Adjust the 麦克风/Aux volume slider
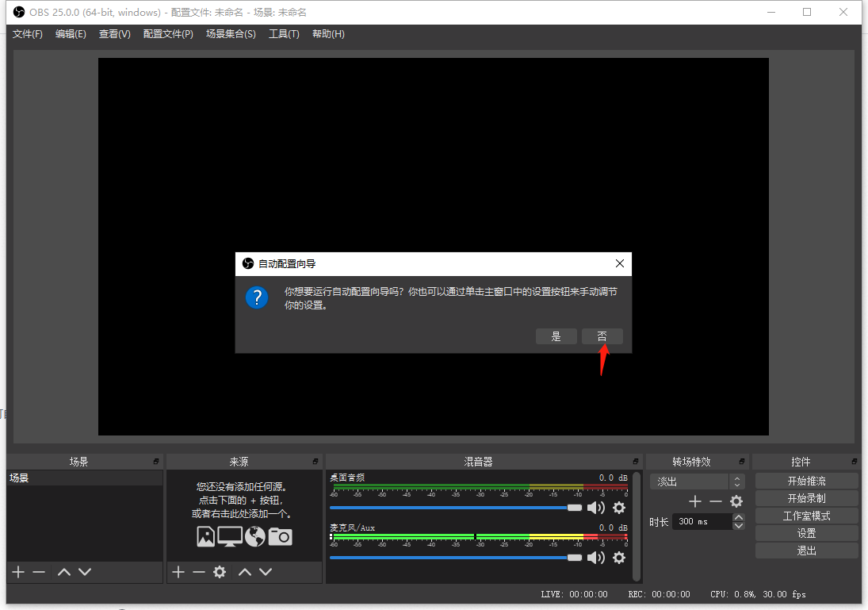Screen dimensions: 868x610 pyautogui.click(x=456, y=558)
